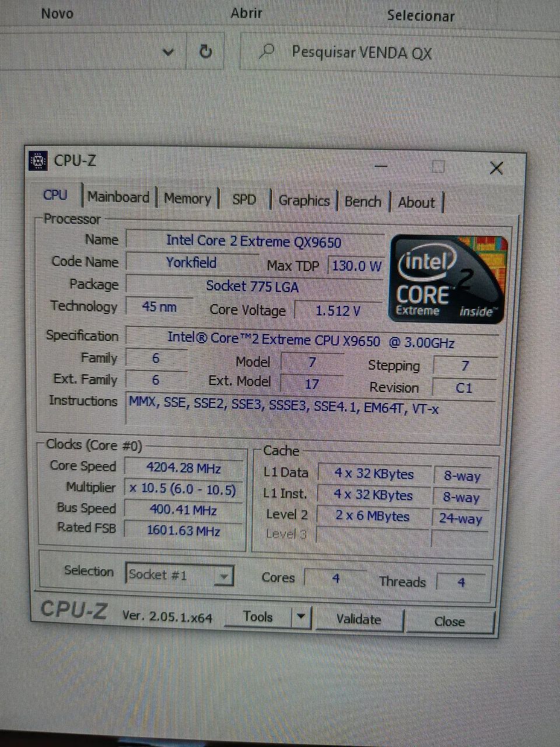Go to the Graphics tab
The image size is (560, 747).
tap(304, 201)
